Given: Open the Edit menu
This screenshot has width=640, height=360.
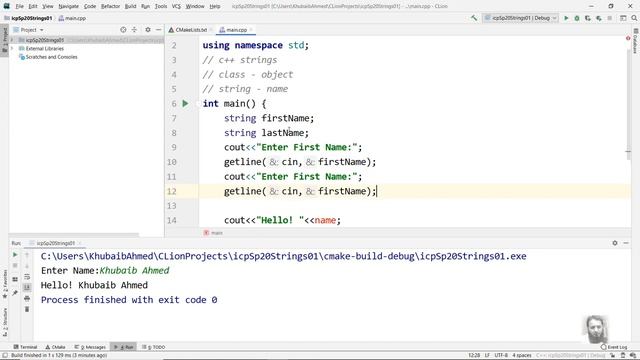Looking at the screenshot, I should (x=33, y=6).
